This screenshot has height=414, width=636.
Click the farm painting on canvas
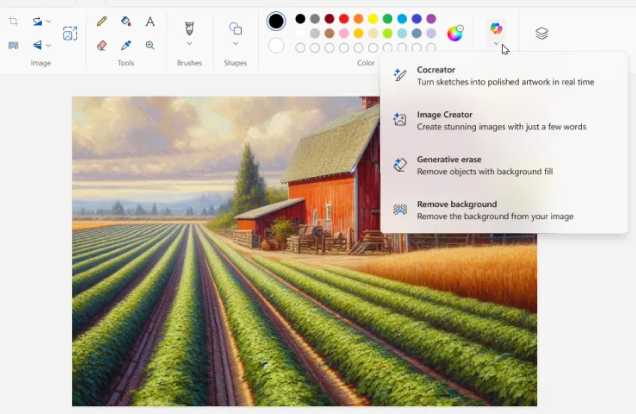[305, 251]
